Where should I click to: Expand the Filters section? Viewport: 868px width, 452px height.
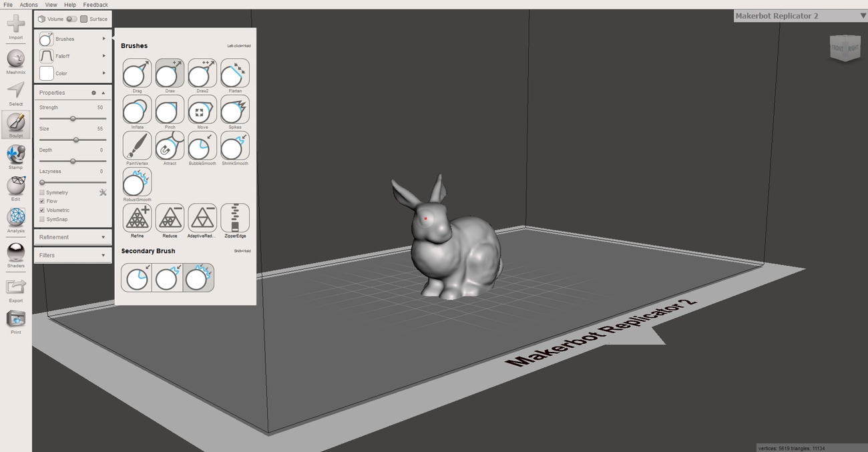click(72, 255)
